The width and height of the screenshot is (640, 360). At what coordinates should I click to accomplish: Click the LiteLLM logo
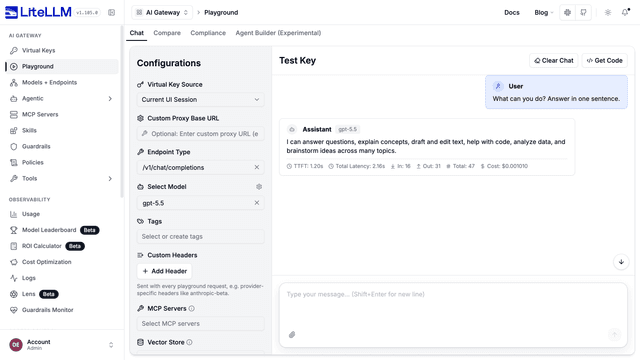[x=38, y=12]
